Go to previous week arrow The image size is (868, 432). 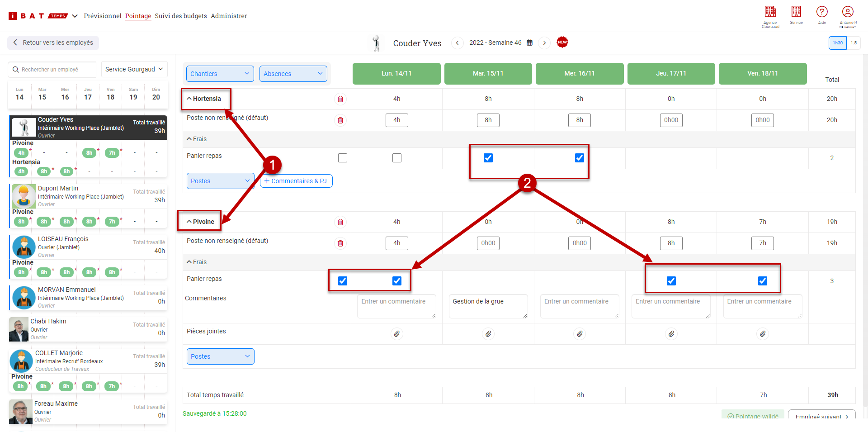point(457,43)
